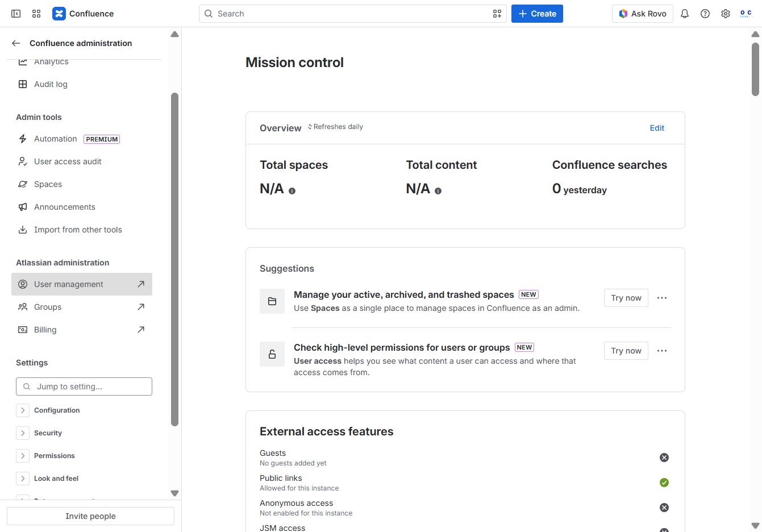Open the notifications bell
This screenshot has height=532, width=762.
[685, 14]
